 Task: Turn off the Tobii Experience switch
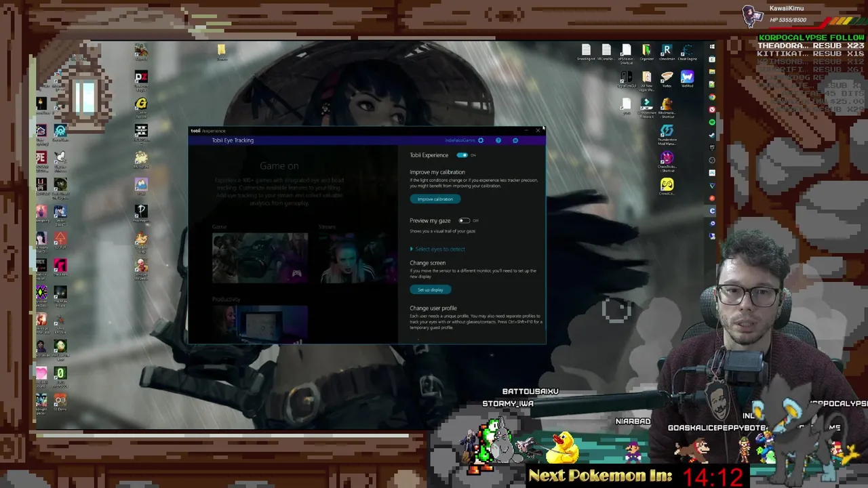pyautogui.click(x=462, y=155)
